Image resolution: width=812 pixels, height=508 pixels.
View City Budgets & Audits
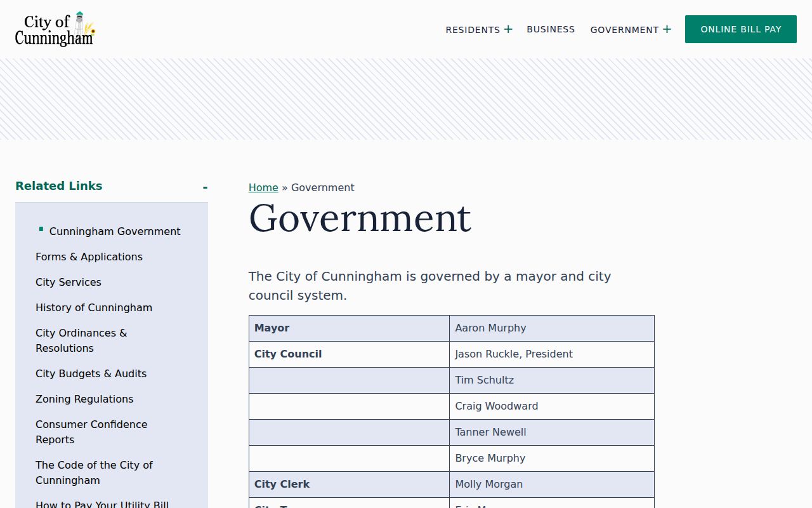pyautogui.click(x=91, y=373)
